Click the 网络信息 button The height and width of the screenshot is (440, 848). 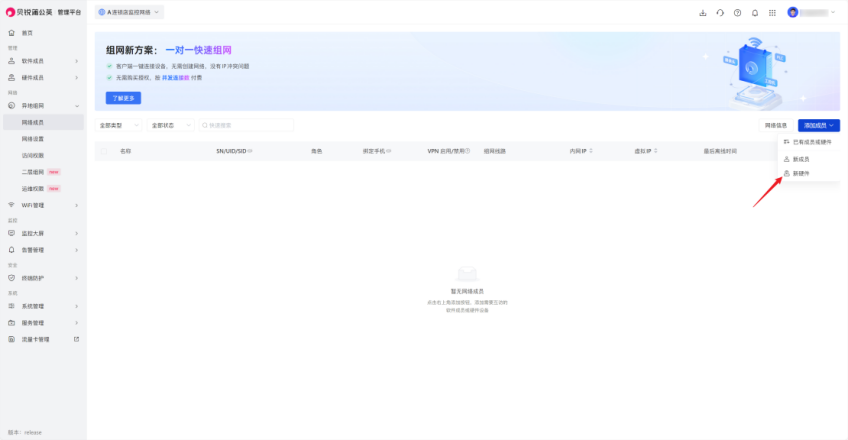(x=776, y=125)
